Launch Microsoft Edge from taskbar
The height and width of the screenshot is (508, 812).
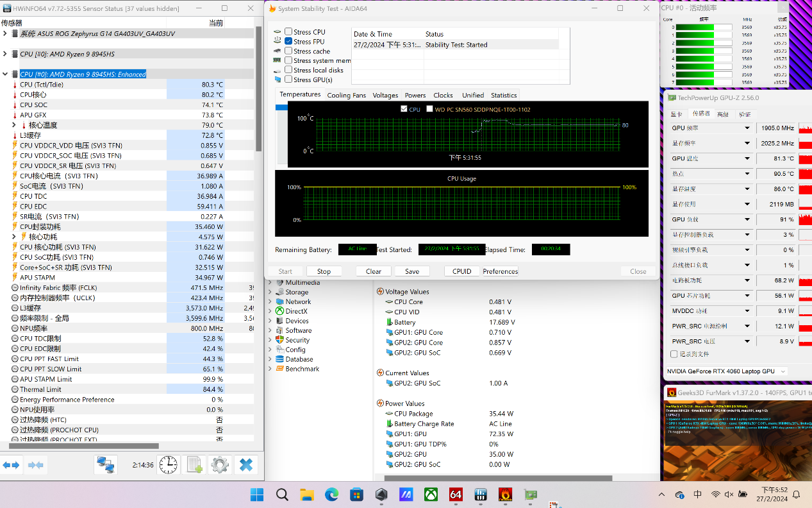click(331, 495)
